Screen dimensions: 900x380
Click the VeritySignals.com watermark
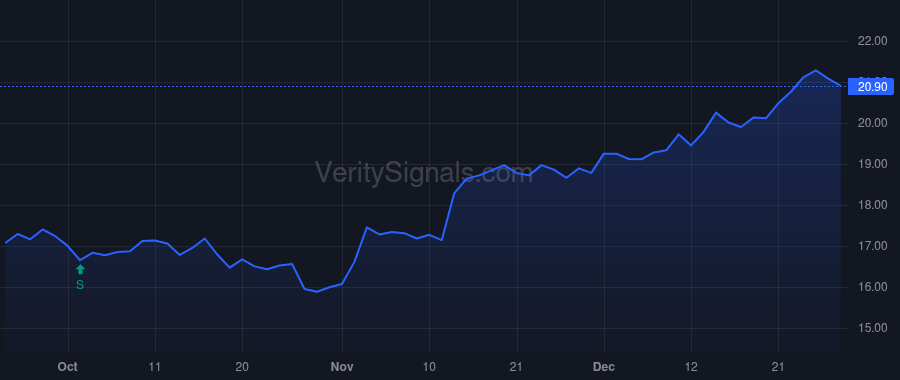click(424, 172)
